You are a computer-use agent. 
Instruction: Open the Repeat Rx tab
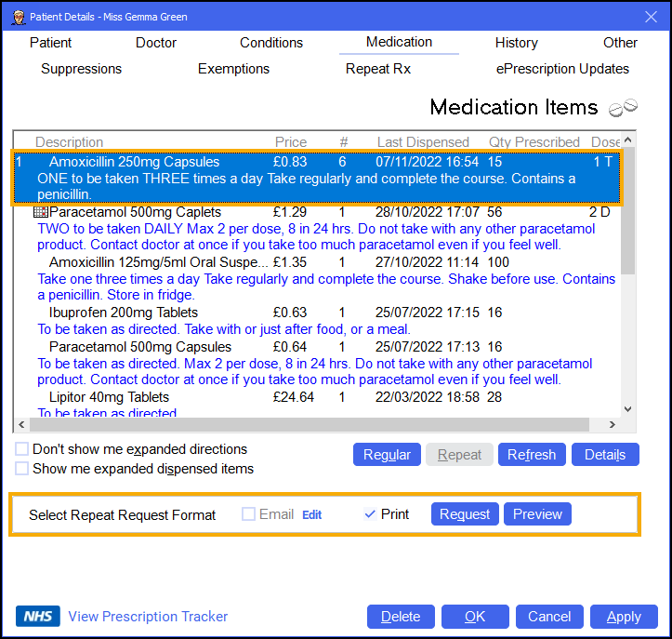point(377,69)
